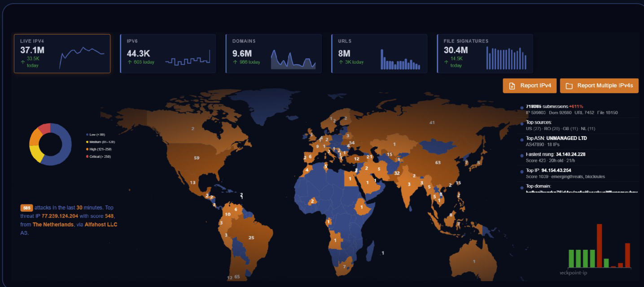
Task: Click the Brazil marker showing 25
Action: tap(251, 238)
